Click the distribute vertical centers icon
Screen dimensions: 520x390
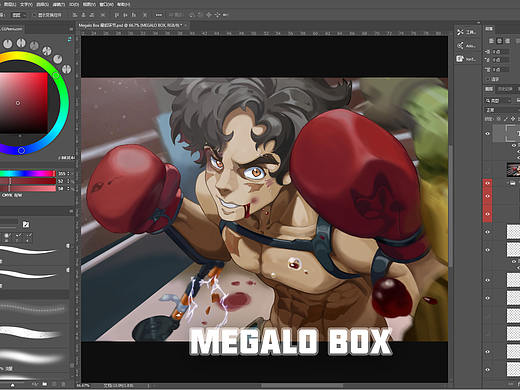click(125, 15)
